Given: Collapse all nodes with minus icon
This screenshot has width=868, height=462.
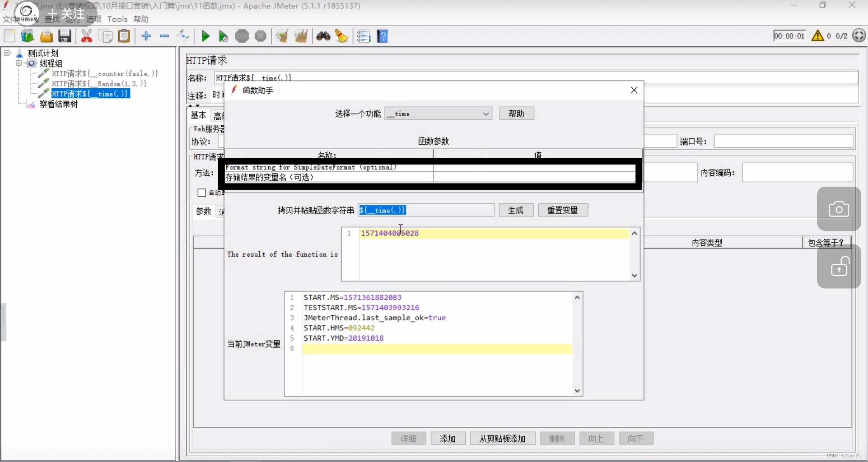Looking at the screenshot, I should pos(164,36).
